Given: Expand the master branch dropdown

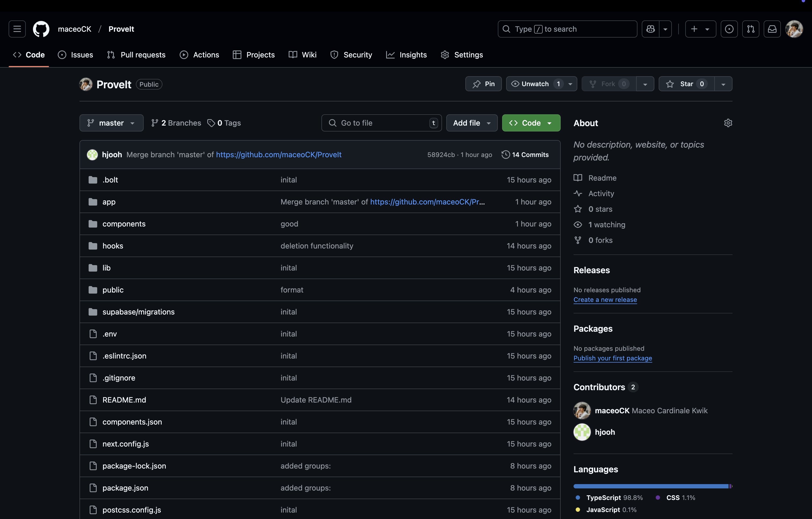Looking at the screenshot, I should coord(111,123).
